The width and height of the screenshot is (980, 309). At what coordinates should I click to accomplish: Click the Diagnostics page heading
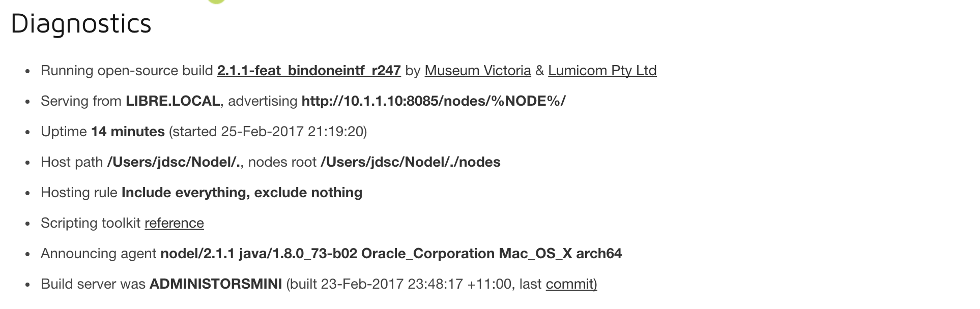pyautogui.click(x=81, y=24)
